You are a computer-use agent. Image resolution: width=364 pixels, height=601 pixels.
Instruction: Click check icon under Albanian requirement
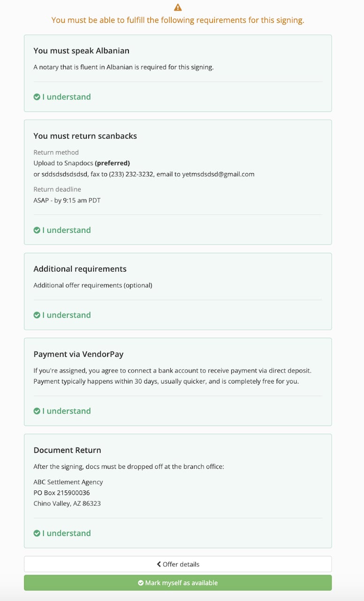pyautogui.click(x=37, y=97)
